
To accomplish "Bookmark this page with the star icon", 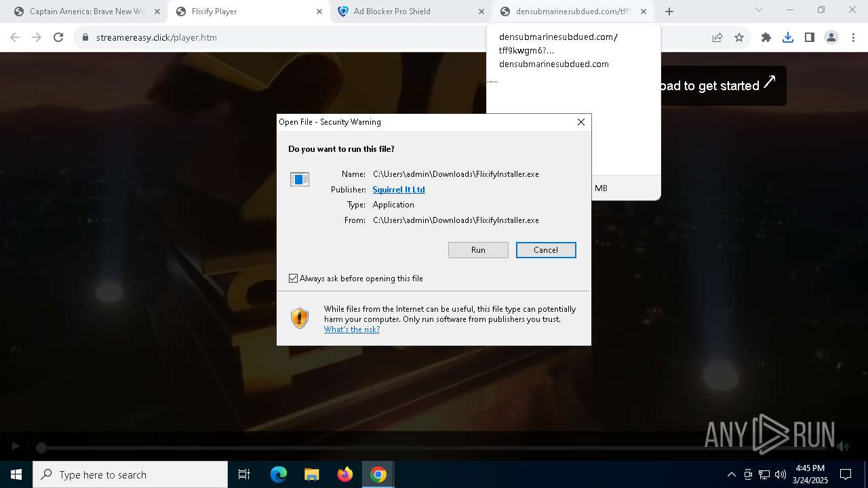I will pos(739,37).
